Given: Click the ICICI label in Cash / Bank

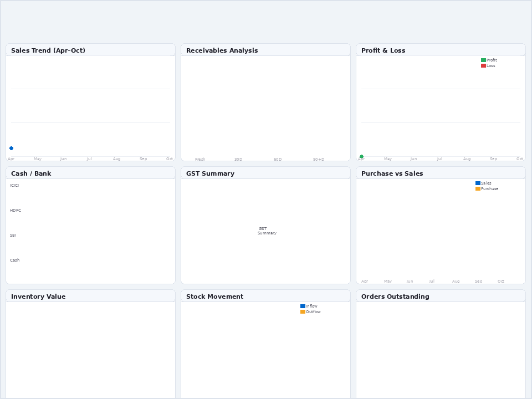Looking at the screenshot, I should [x=14, y=185].
